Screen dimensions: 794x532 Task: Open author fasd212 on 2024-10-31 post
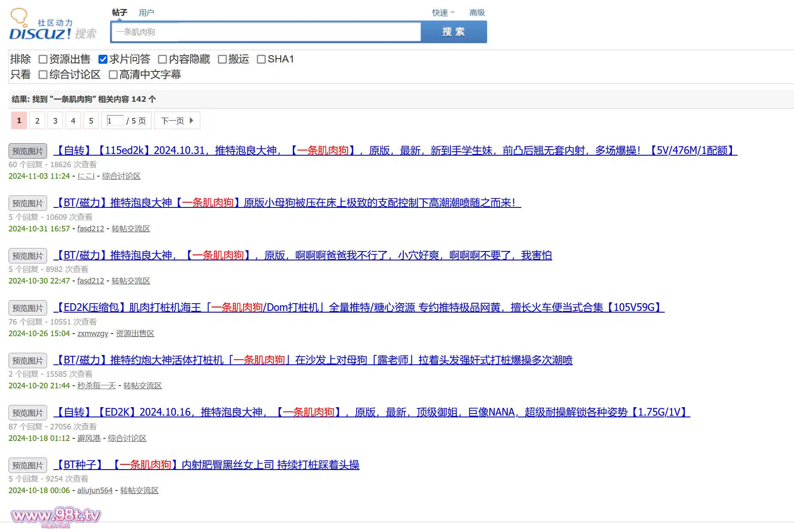(91, 229)
